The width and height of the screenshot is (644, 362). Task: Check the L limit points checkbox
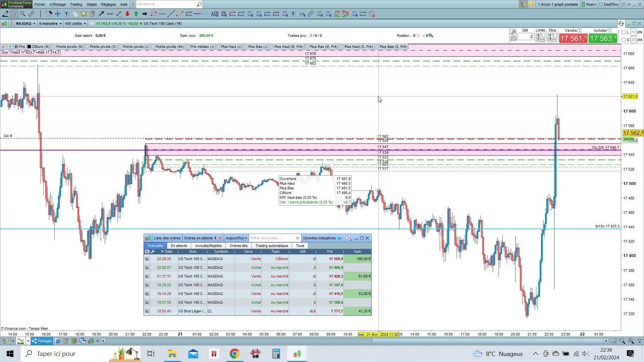[x=624, y=32]
